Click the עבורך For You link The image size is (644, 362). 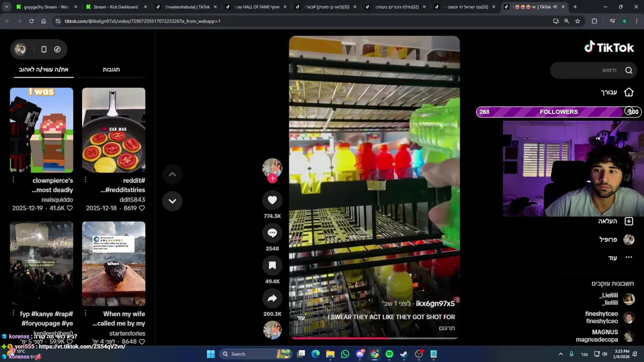coord(609,92)
